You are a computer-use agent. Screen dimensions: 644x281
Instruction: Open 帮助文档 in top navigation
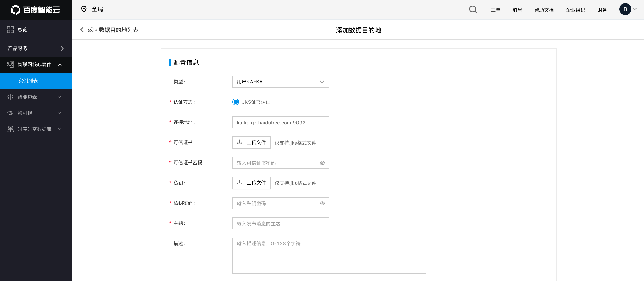tap(544, 10)
